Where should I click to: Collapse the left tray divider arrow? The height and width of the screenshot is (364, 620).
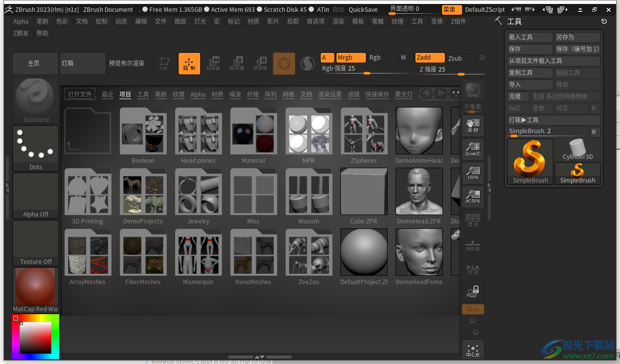7,187
